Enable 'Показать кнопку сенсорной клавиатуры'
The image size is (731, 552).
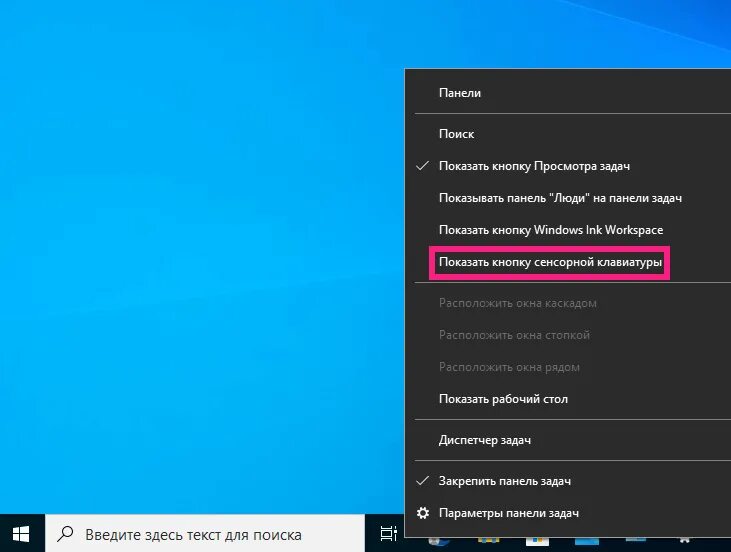click(569, 262)
